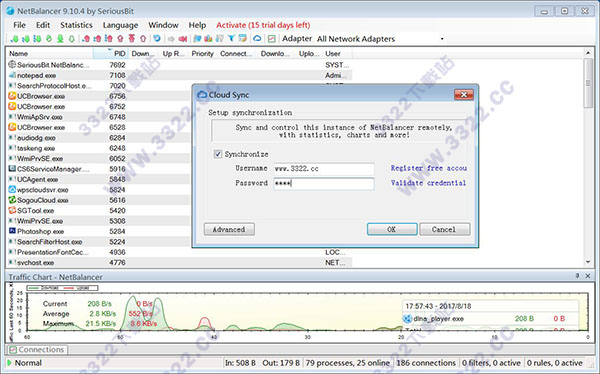Open the Statistics menu

76,25
